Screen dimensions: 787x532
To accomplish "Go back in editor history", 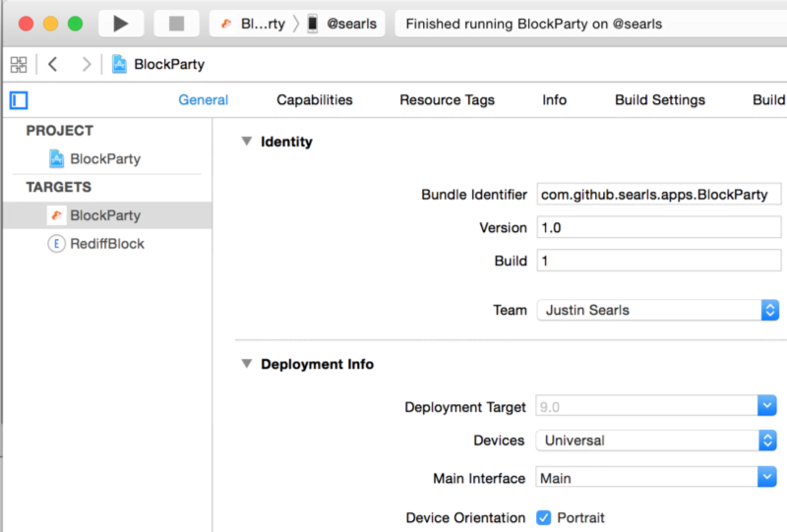I will point(53,64).
